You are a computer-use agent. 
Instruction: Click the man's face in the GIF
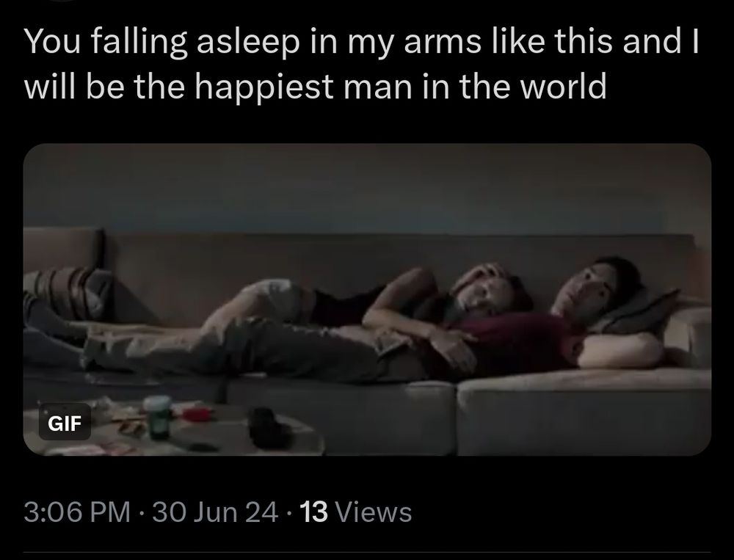tap(578, 289)
